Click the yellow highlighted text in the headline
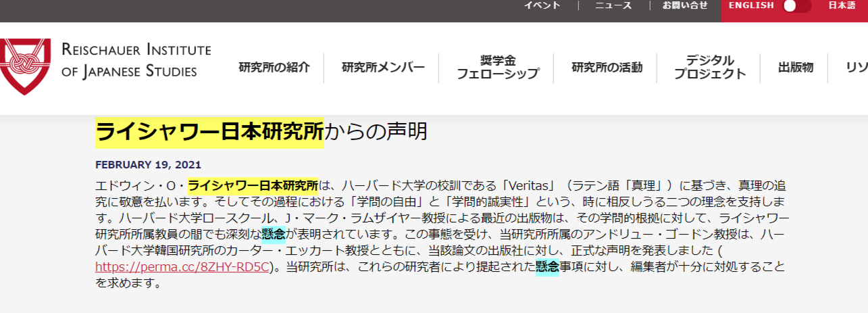Viewport: 868px width, 313px height. point(209,132)
